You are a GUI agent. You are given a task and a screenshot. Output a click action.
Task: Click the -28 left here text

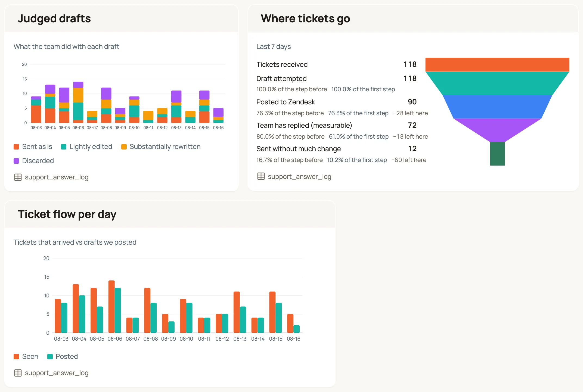(410, 113)
